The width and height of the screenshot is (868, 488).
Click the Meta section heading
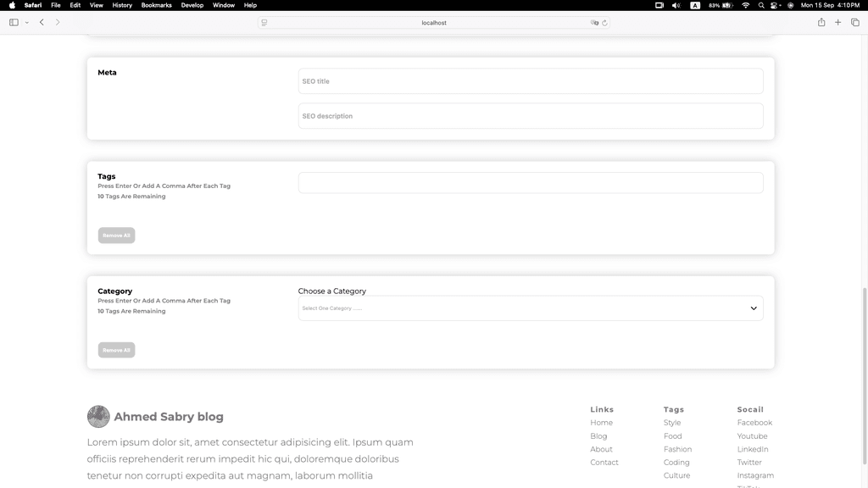[x=107, y=73]
